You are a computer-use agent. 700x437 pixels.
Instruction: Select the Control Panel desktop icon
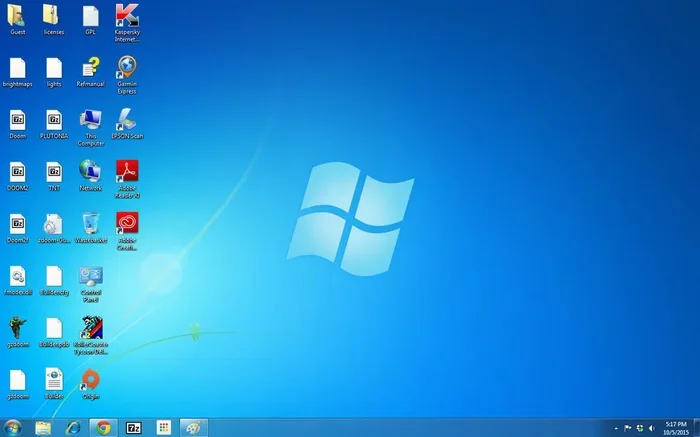[x=91, y=276]
